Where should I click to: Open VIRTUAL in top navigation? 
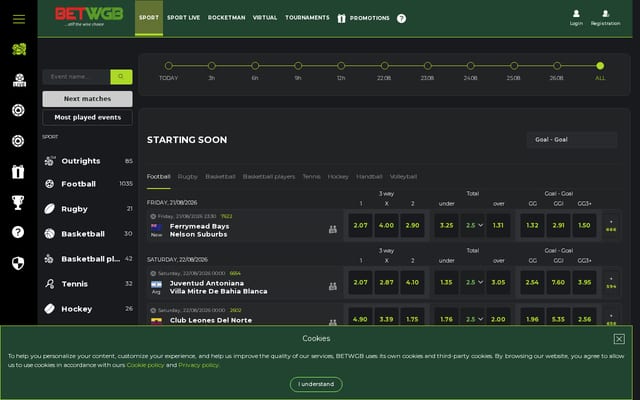[265, 18]
